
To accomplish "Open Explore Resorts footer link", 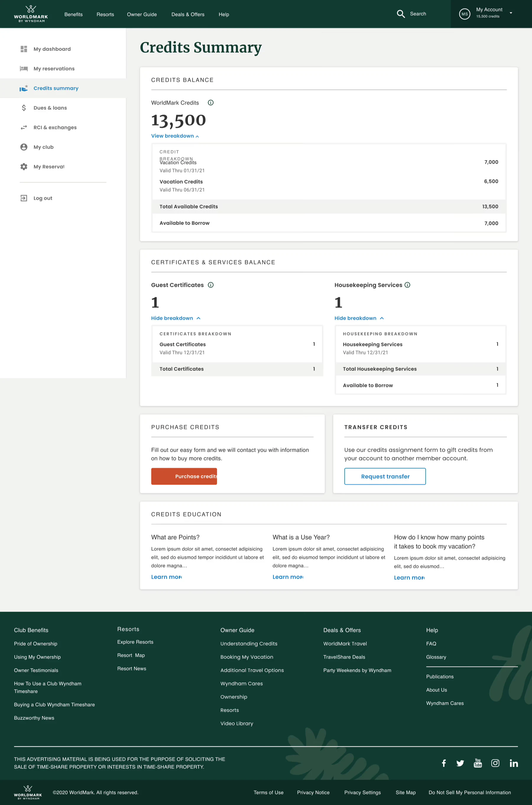I will tap(135, 642).
